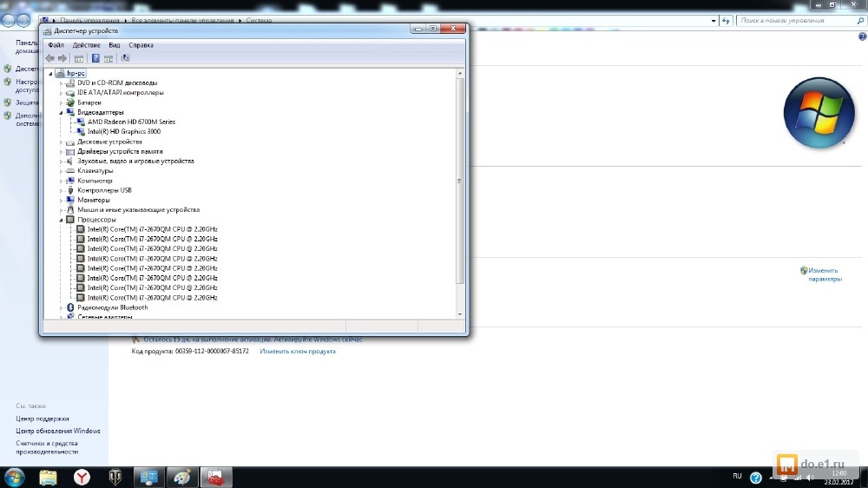The width and height of the screenshot is (868, 488).
Task: Expand IDE ATA/ATAPI контроллеры
Action: (61, 93)
